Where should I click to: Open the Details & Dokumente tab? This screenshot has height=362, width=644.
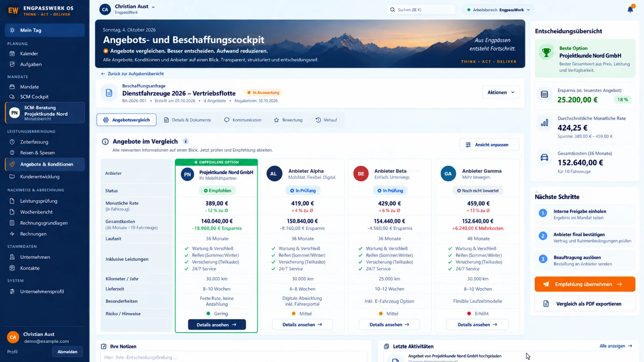tap(188, 120)
